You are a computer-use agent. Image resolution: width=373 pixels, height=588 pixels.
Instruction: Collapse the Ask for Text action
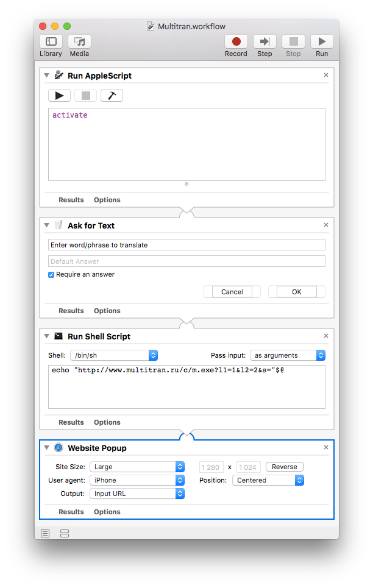pyautogui.click(x=46, y=225)
